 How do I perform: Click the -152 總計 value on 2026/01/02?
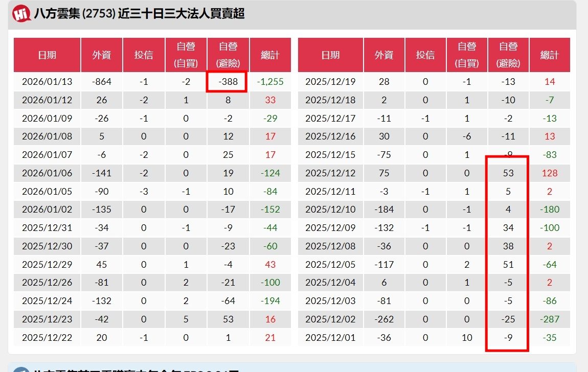[270, 210]
